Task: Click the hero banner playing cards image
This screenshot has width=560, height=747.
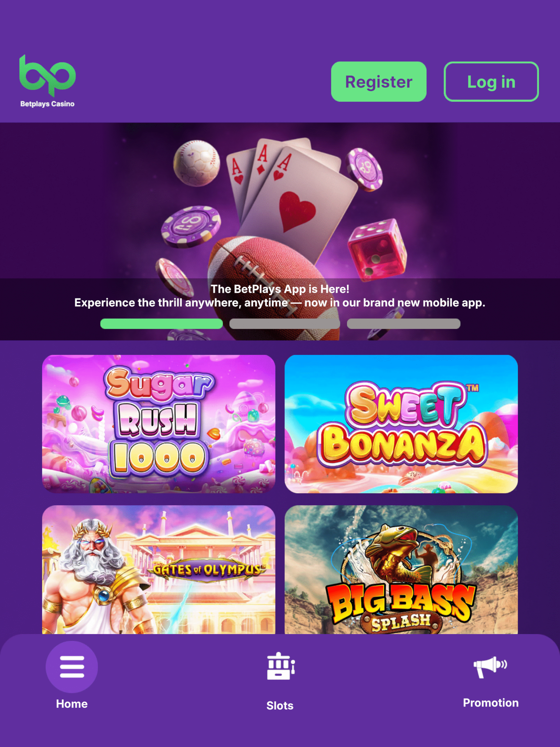Action: [x=290, y=189]
